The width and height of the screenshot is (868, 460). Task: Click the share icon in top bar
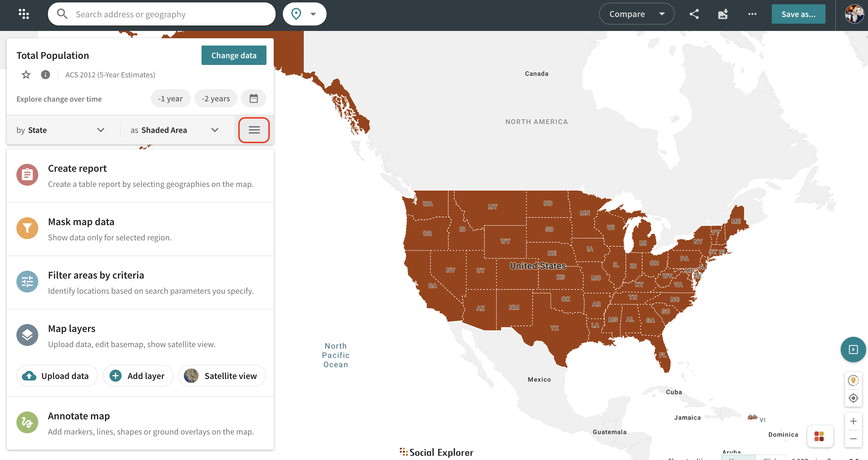click(x=694, y=14)
